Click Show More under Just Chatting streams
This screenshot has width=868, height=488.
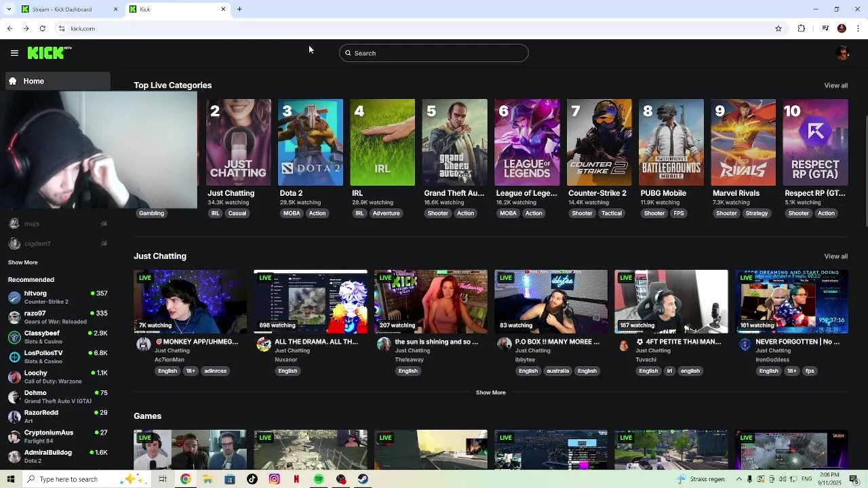click(490, 392)
